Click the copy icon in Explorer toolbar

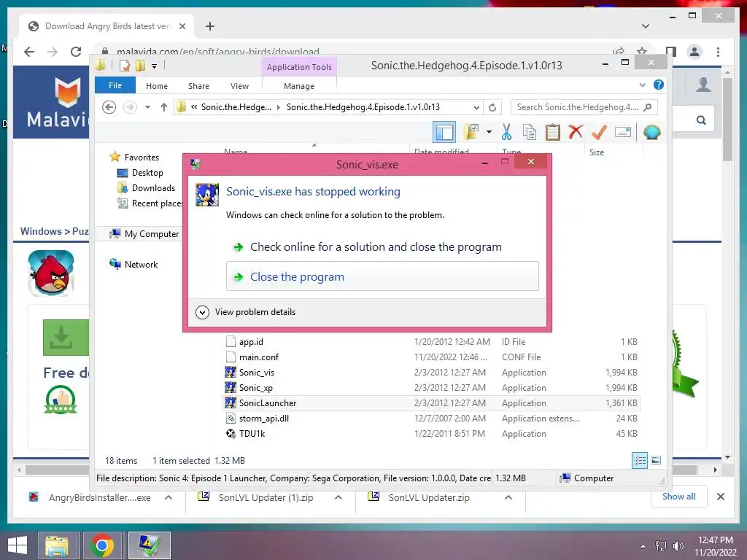pos(530,132)
